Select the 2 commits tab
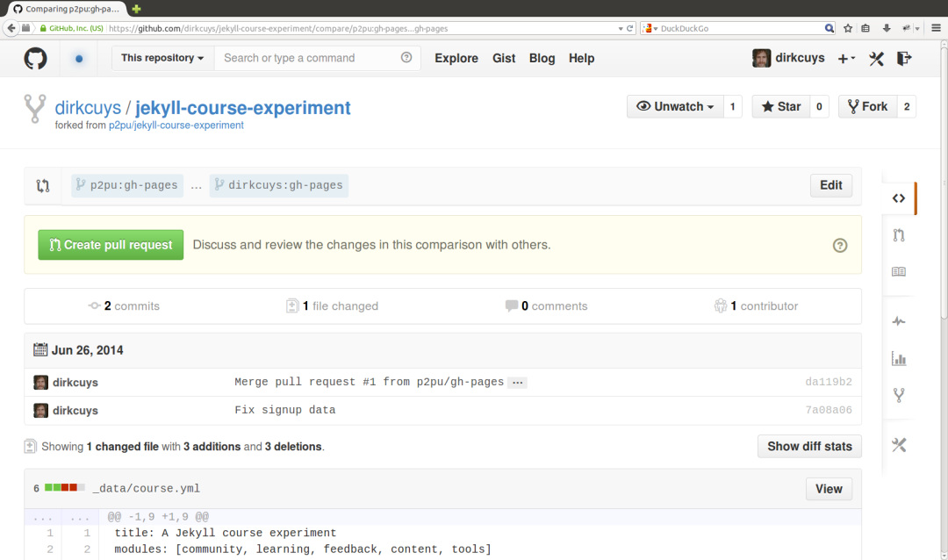 (x=124, y=306)
